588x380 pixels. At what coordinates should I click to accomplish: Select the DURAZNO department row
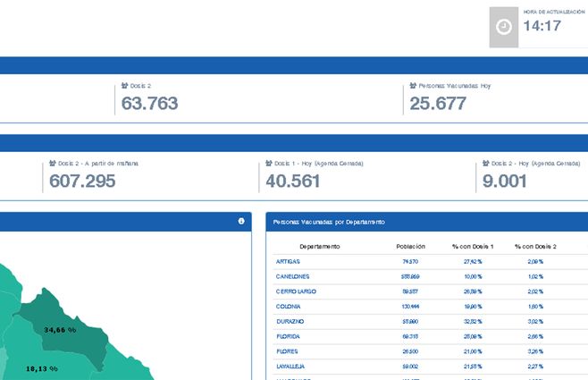click(290, 321)
